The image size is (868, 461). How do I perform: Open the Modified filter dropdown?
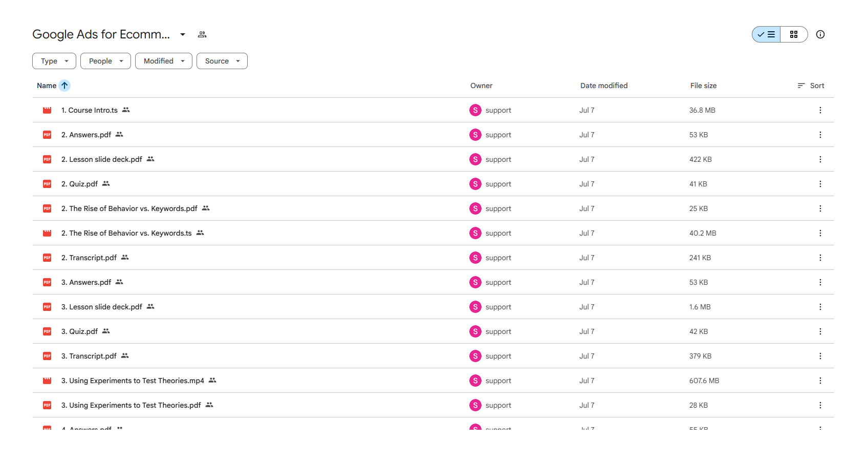tap(164, 61)
